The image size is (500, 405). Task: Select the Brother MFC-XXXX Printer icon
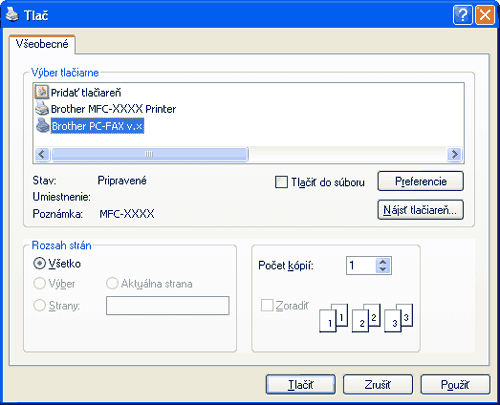pos(42,108)
